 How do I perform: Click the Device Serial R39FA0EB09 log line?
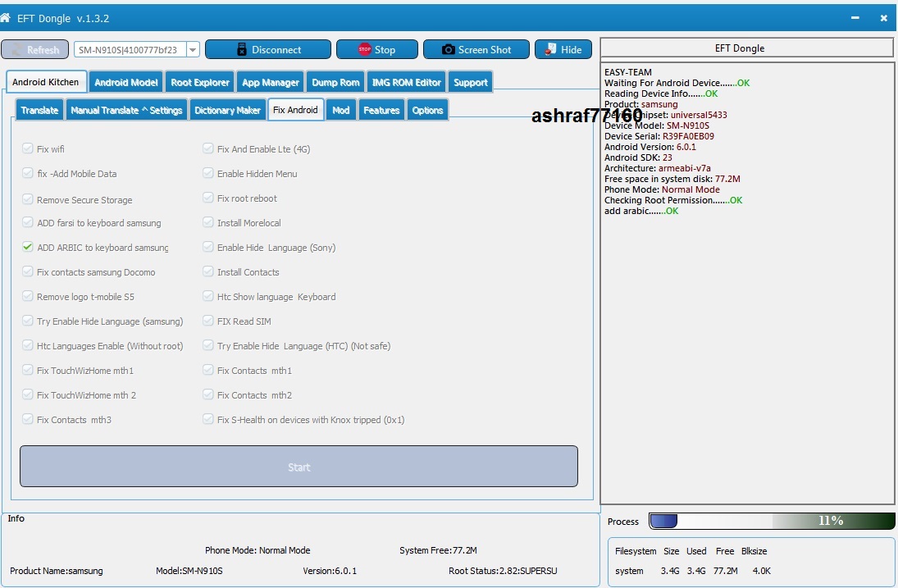point(659,136)
